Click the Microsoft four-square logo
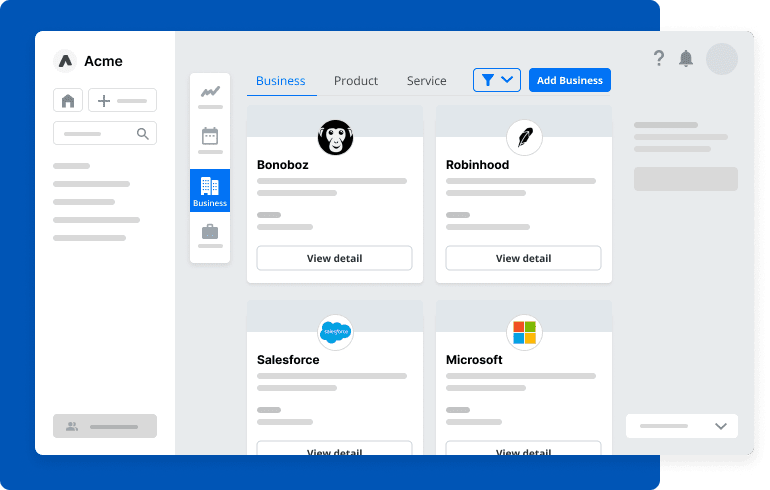 point(524,332)
